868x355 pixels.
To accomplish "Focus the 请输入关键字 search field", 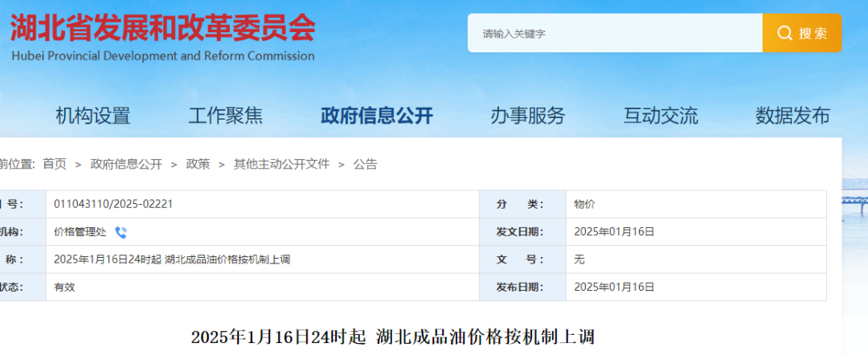I will (615, 33).
